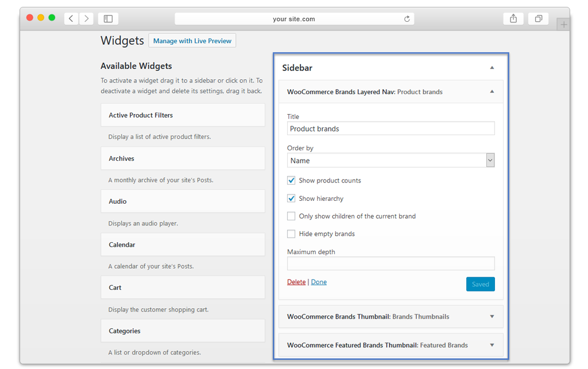588x369 pixels.
Task: Uncheck Show product counts
Action: coord(291,180)
